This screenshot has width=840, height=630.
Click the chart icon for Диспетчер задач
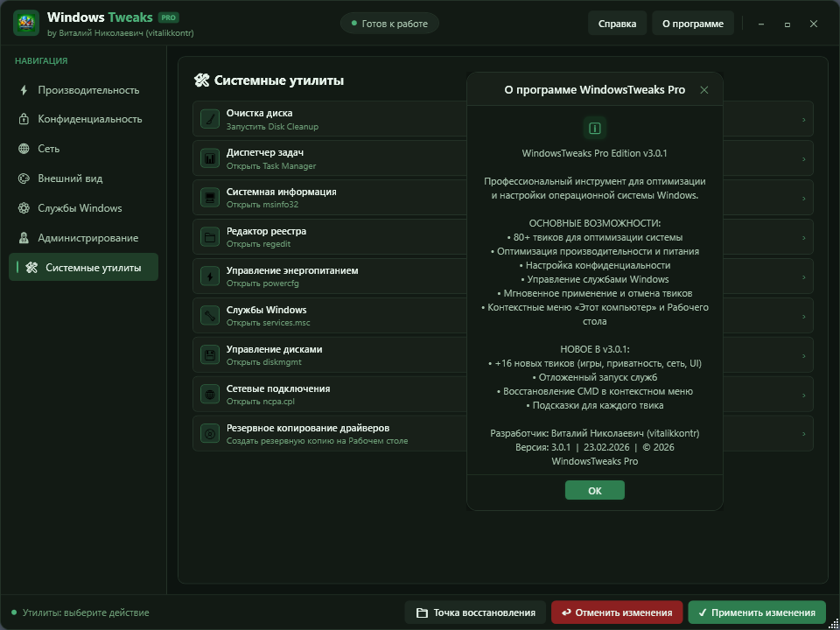[210, 158]
